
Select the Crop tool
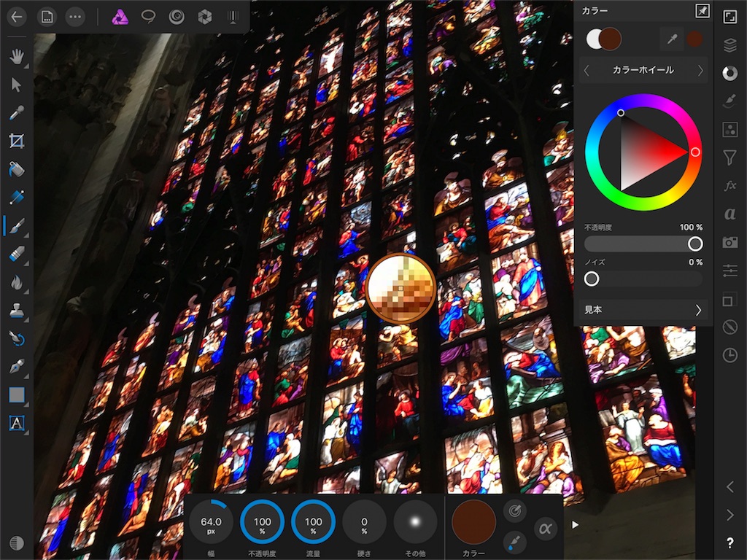pyautogui.click(x=17, y=141)
